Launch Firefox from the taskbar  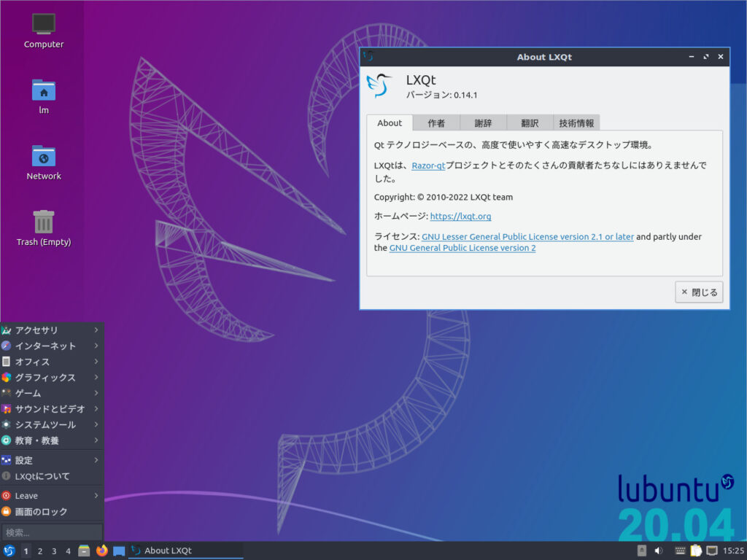[101, 551]
